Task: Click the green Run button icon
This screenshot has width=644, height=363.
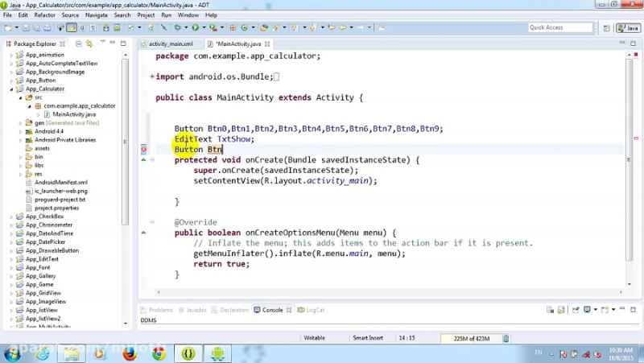Action: pyautogui.click(x=195, y=27)
